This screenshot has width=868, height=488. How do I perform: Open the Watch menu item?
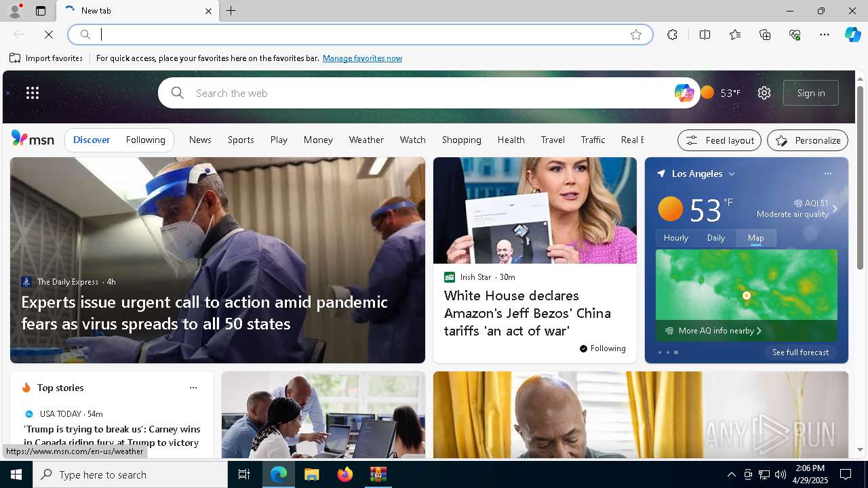pos(412,140)
